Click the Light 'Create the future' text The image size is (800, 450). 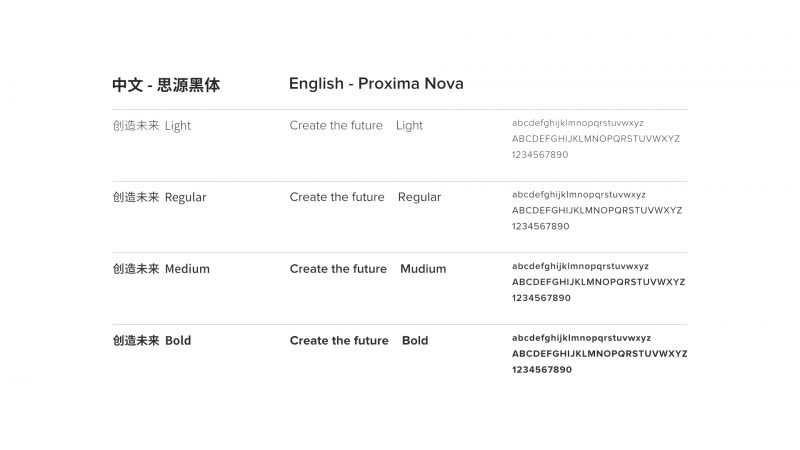336,126
